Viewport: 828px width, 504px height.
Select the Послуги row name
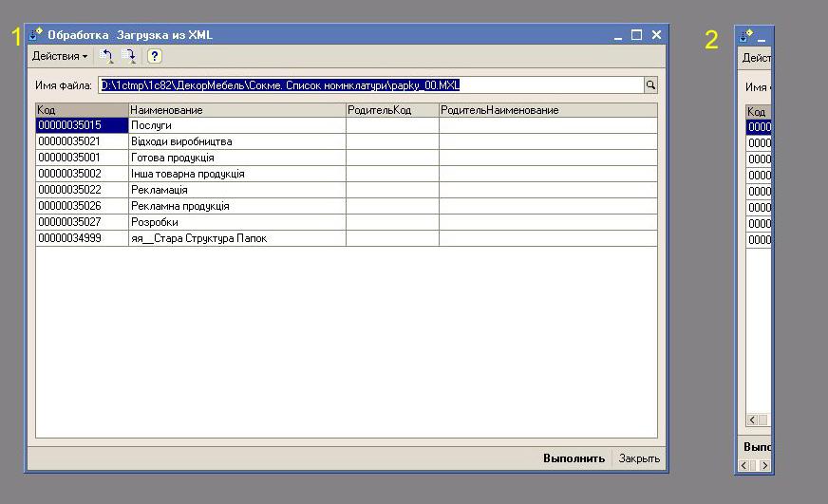pos(237,125)
